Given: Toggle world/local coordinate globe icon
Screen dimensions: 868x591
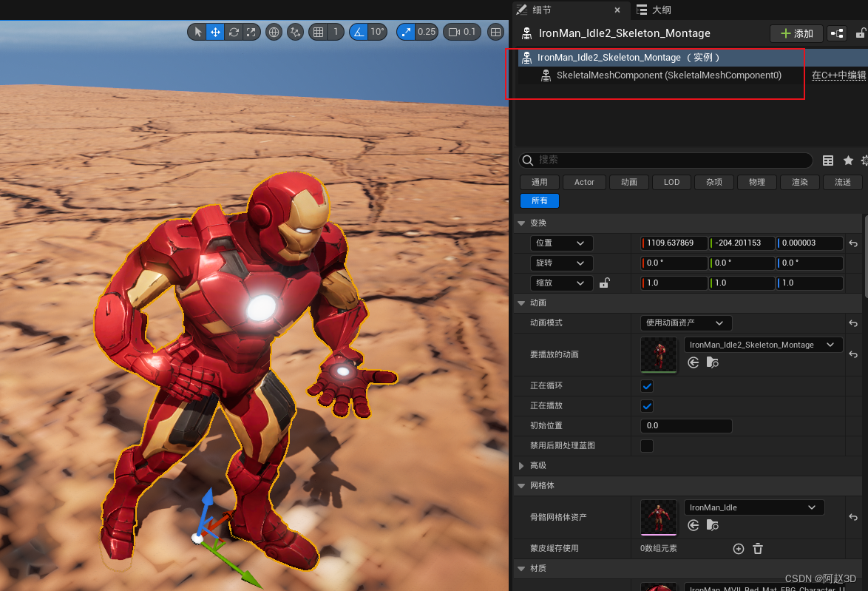Looking at the screenshot, I should pyautogui.click(x=274, y=32).
